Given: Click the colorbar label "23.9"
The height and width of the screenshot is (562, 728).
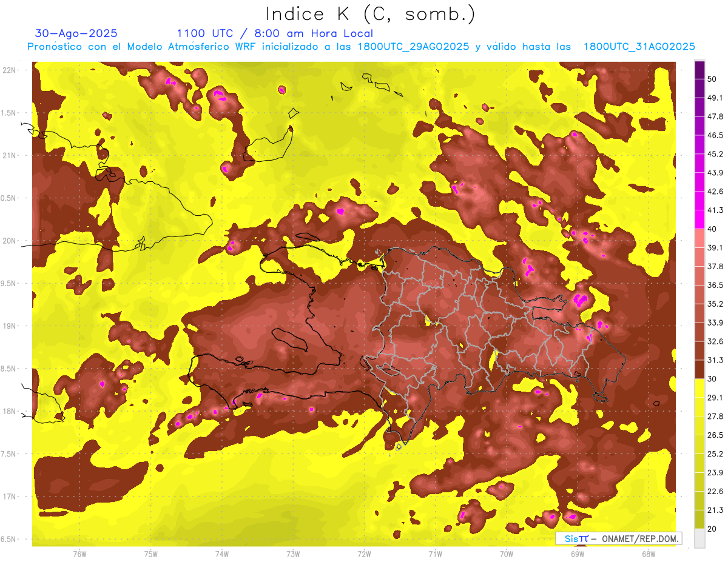Looking at the screenshot, I should 715,472.
